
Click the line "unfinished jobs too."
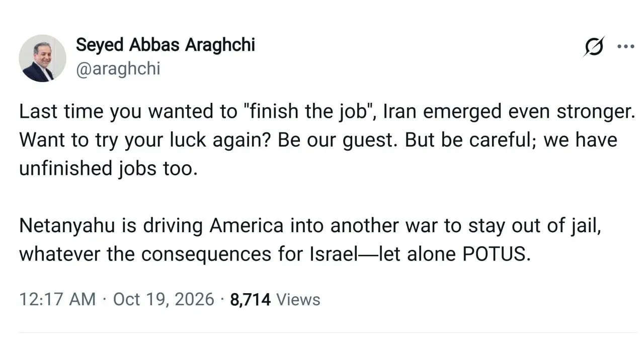coord(106,169)
